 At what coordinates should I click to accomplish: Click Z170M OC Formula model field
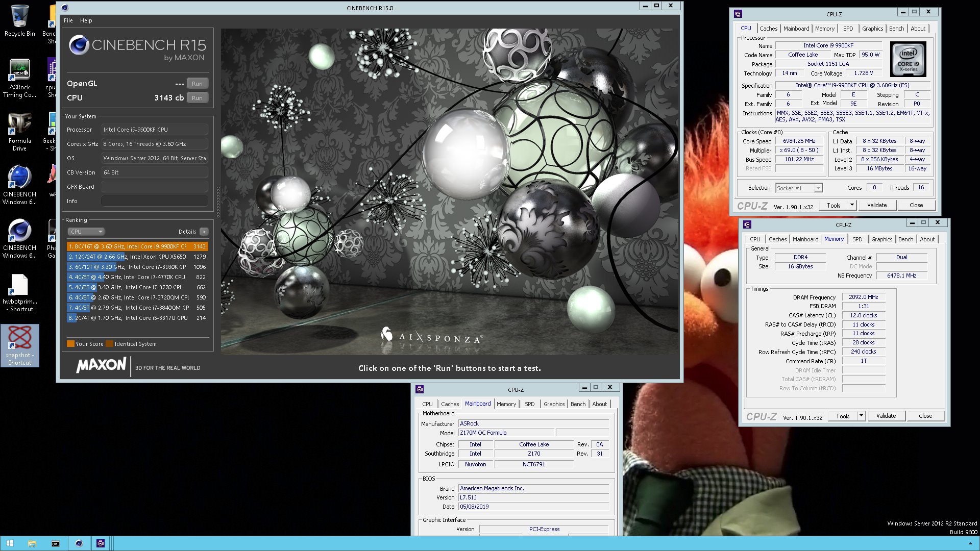click(x=506, y=433)
